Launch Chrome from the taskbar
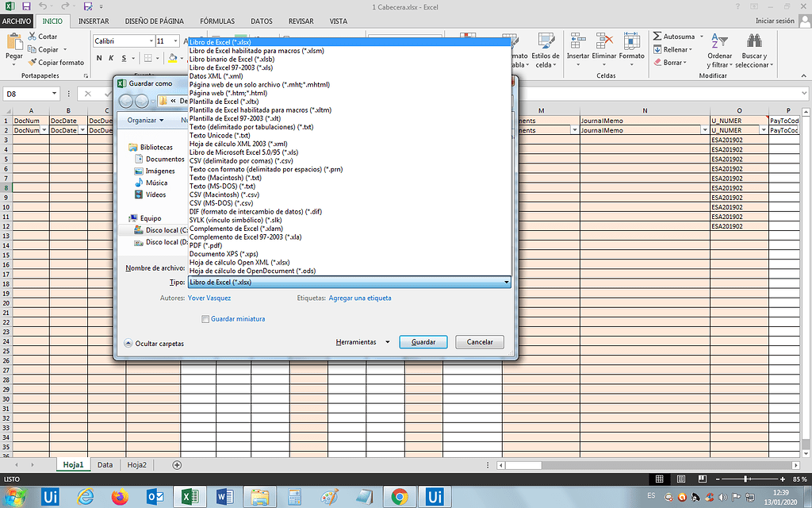The image size is (812, 508). point(398,496)
